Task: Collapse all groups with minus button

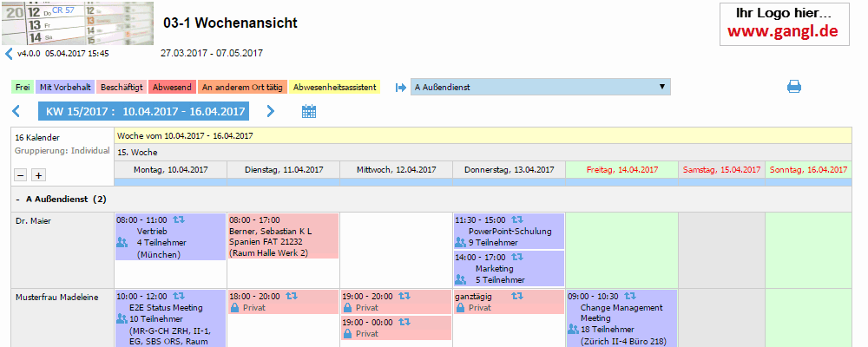Action: pos(21,174)
